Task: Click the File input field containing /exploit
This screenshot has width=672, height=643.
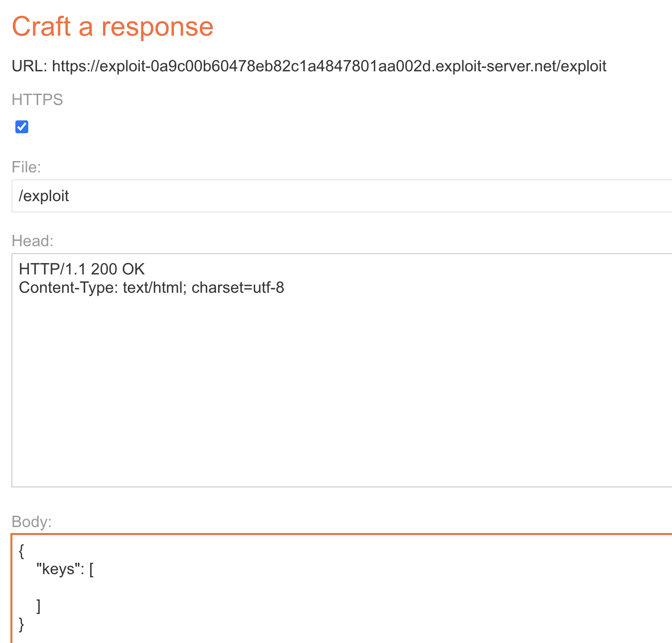Action: [342, 196]
